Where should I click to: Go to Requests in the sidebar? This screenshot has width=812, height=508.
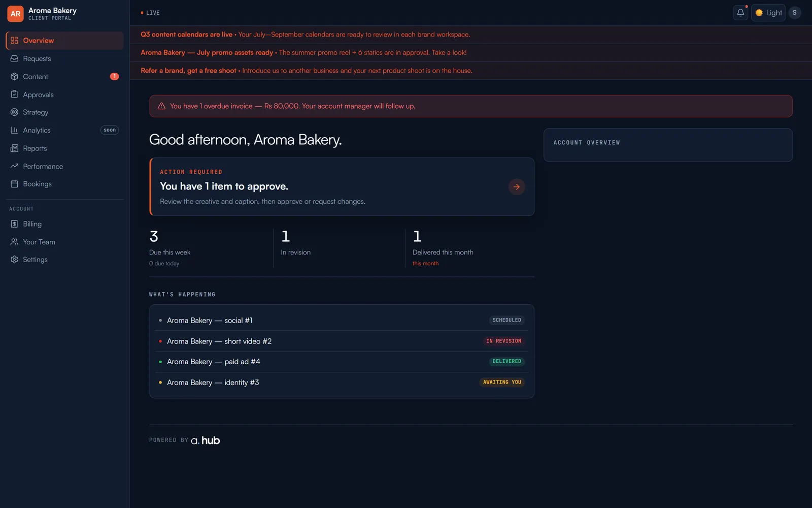tap(64, 58)
